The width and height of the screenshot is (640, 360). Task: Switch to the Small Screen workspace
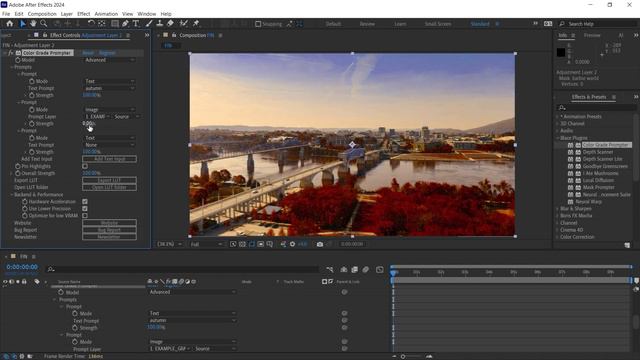438,24
